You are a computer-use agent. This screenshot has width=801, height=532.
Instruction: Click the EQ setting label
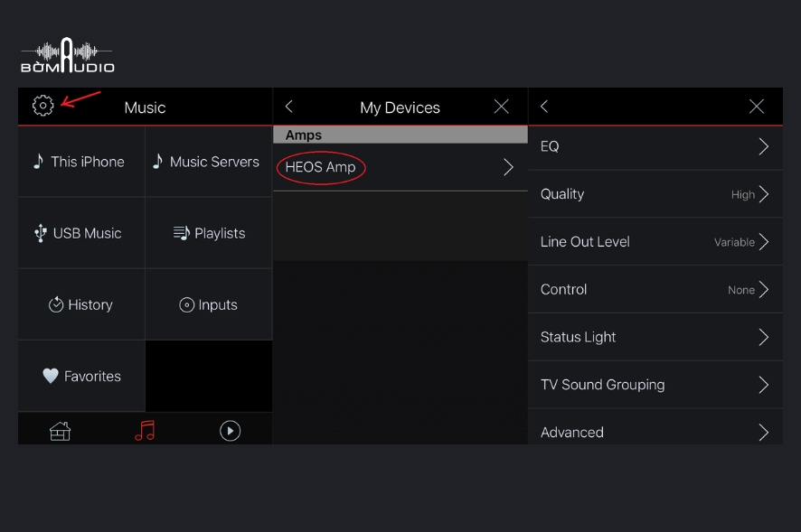550,146
